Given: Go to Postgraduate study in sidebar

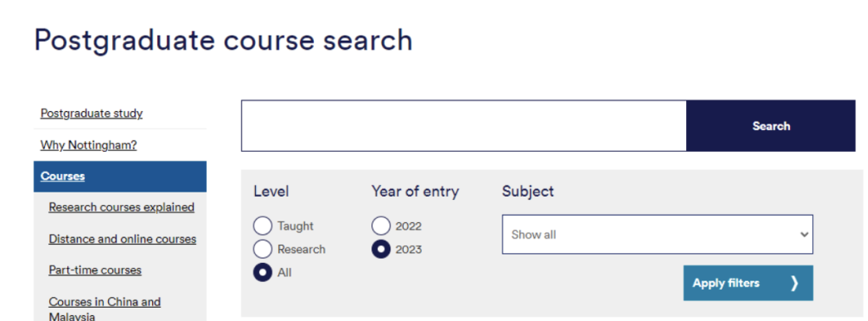Looking at the screenshot, I should [91, 114].
